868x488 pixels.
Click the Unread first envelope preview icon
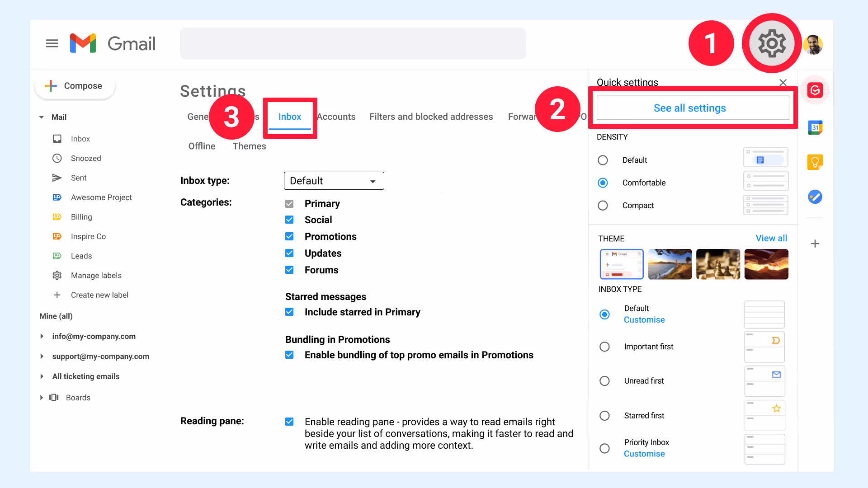pyautogui.click(x=776, y=375)
